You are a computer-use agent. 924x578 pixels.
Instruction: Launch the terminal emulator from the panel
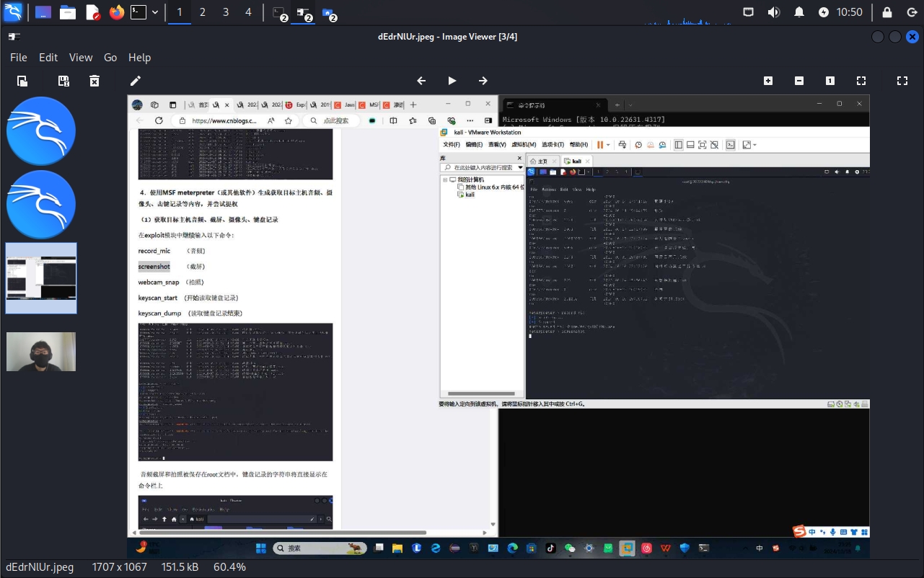pyautogui.click(x=138, y=12)
